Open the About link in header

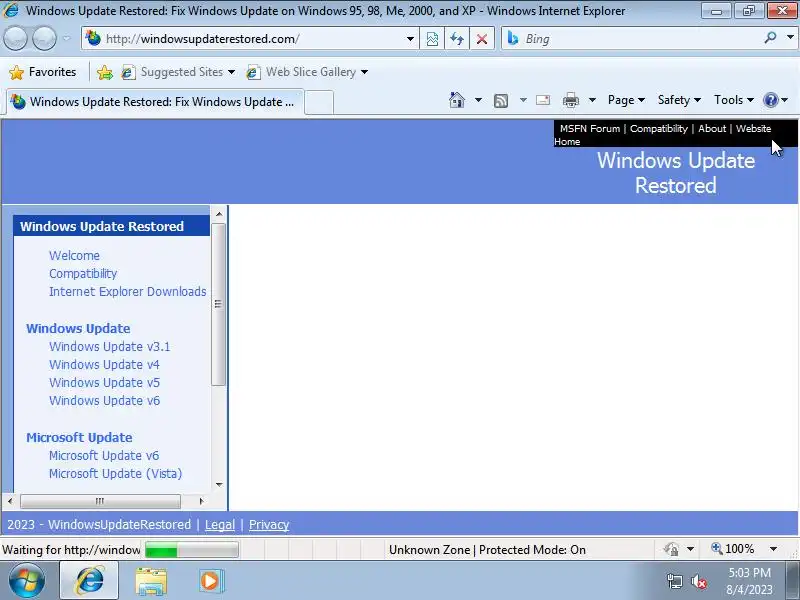point(712,129)
